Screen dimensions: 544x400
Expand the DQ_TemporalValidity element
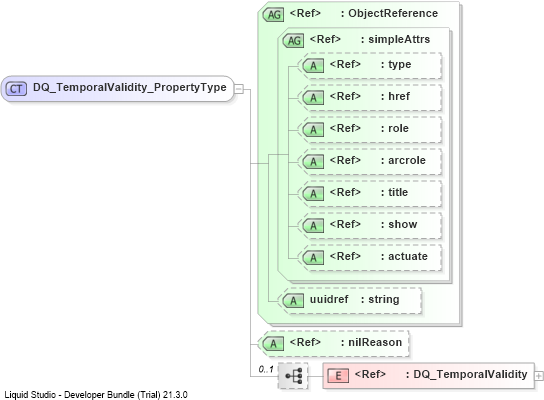(x=539, y=376)
